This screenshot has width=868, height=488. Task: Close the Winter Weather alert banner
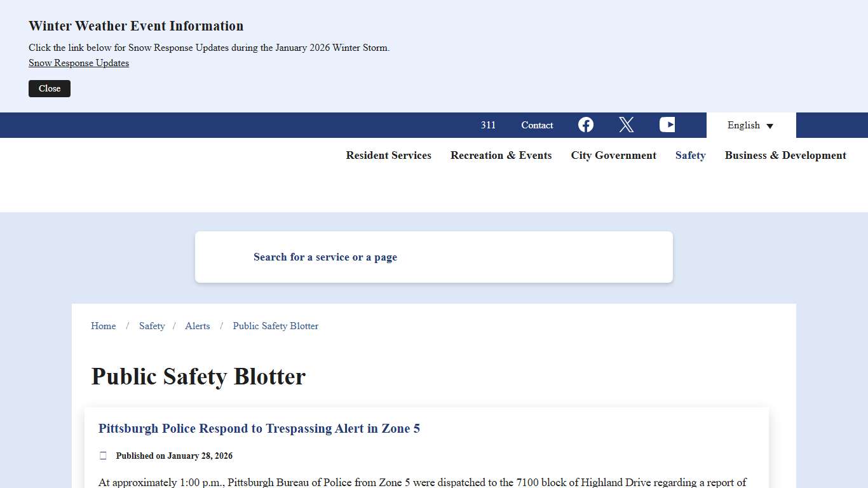(x=49, y=88)
